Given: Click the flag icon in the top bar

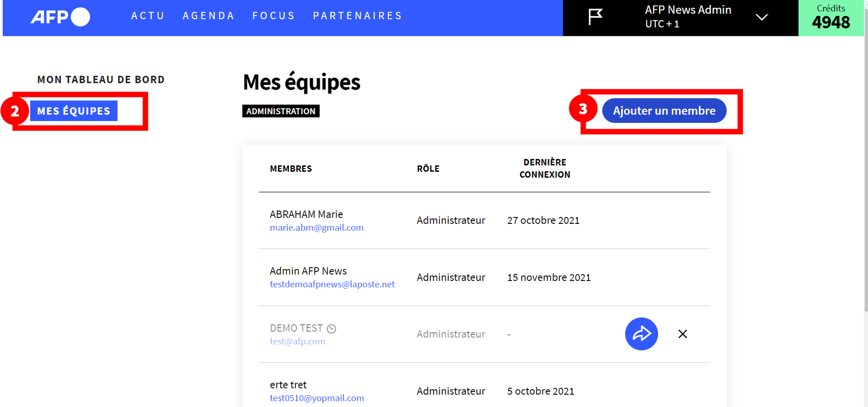Looking at the screenshot, I should [595, 17].
